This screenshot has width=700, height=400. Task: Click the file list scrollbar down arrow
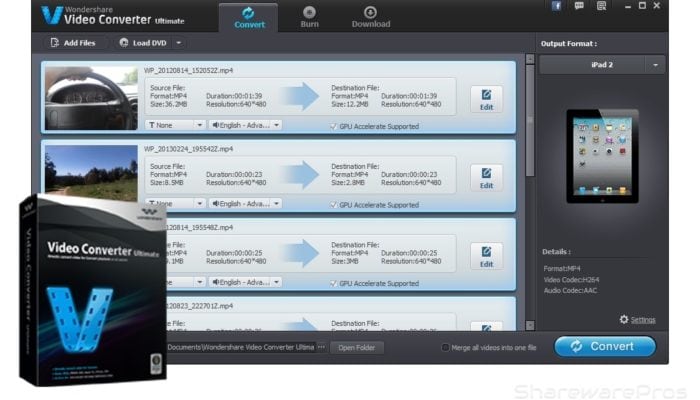(x=530, y=325)
